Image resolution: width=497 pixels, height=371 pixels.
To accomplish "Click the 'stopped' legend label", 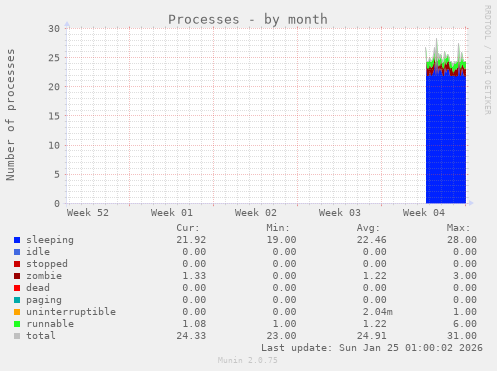I will (47, 264).
